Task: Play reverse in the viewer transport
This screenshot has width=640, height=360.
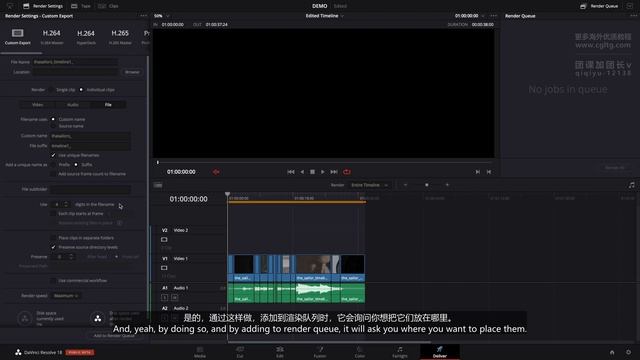Action: pos(302,172)
